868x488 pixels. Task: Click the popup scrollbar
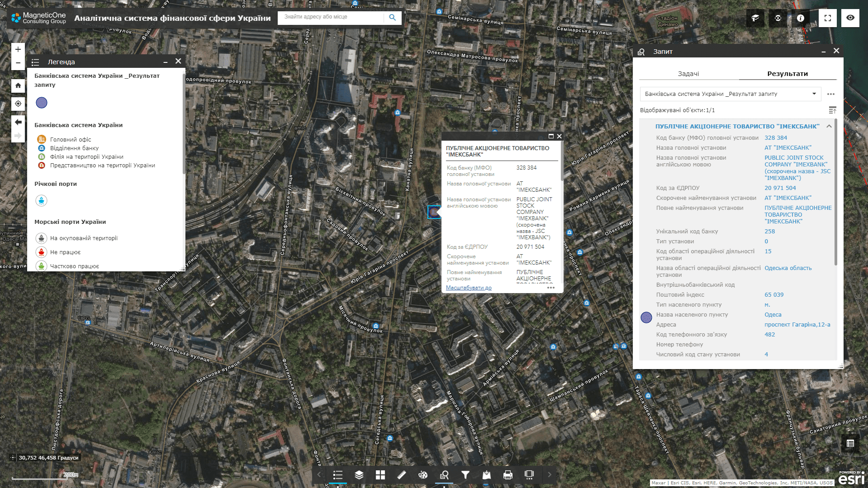point(562,161)
